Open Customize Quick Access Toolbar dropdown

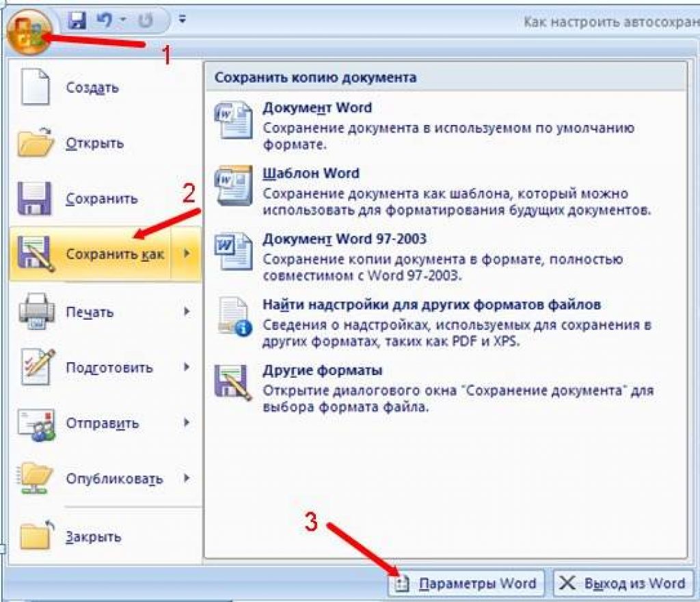182,19
